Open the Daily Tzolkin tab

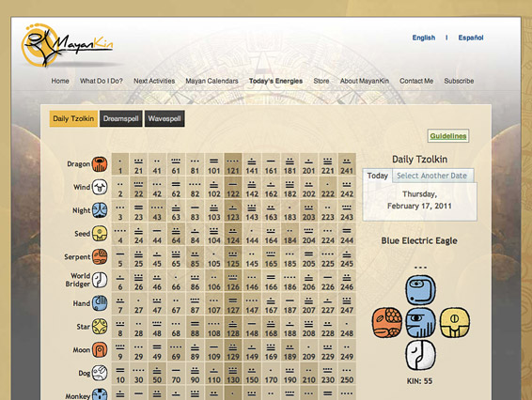tap(73, 118)
